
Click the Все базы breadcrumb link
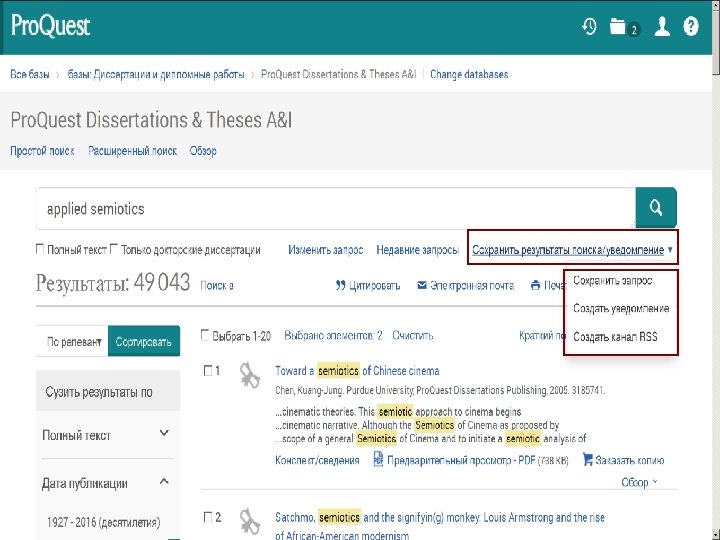pyautogui.click(x=30, y=74)
